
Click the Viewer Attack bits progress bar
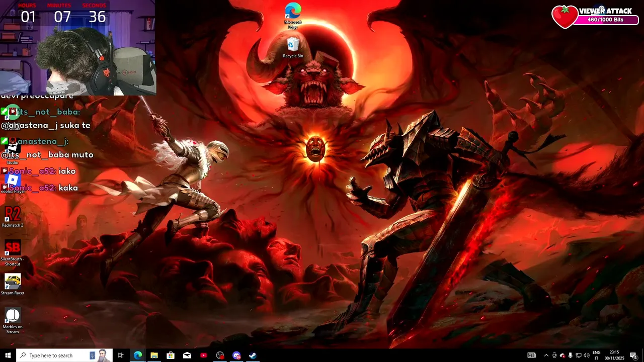606,20
